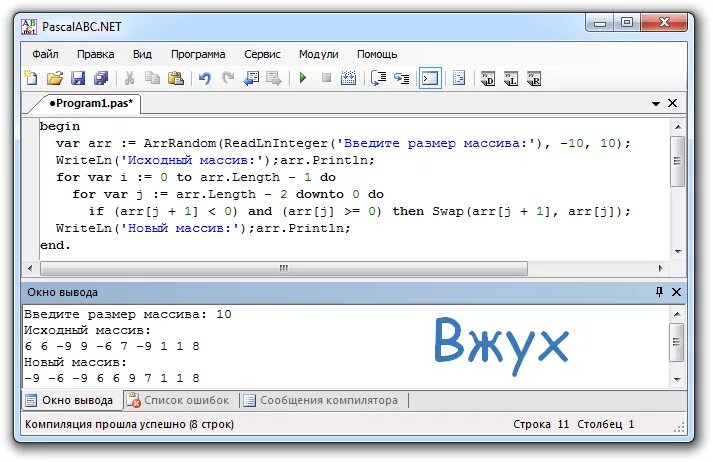This screenshot has height=462, width=713.
Task: Click the toolbar icon labeled D
Action: (x=488, y=79)
